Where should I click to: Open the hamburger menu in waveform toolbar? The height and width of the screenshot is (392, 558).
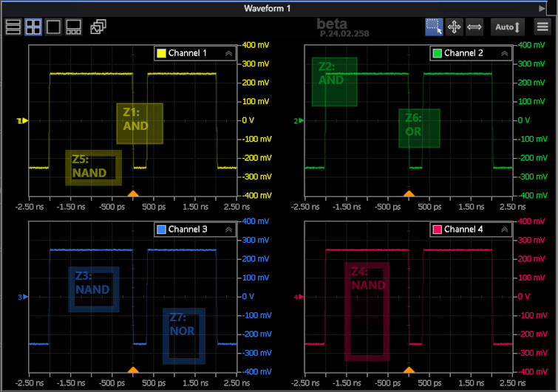542,27
